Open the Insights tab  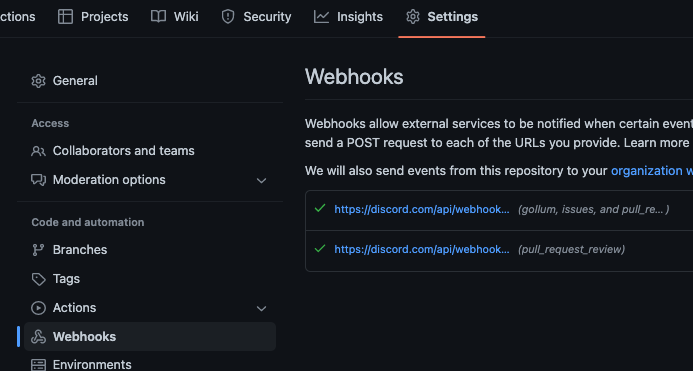(348, 17)
